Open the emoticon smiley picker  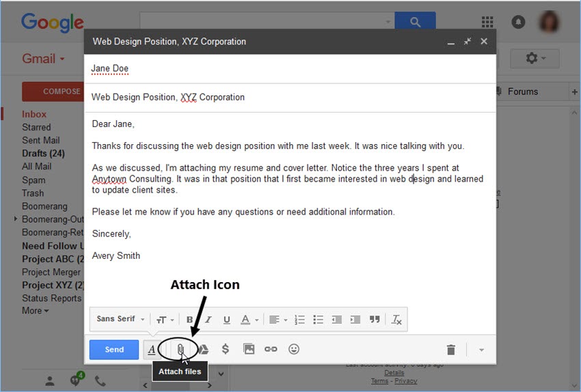[294, 349]
